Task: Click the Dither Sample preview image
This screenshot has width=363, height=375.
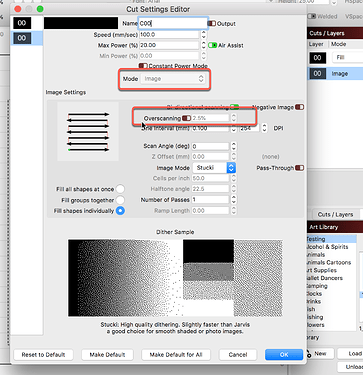Action: click(x=175, y=278)
